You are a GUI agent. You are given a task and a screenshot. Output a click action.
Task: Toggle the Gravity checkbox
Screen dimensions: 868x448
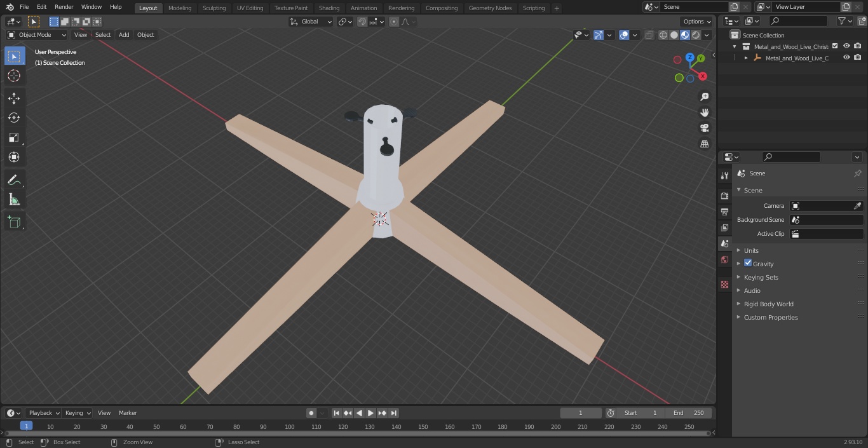748,263
